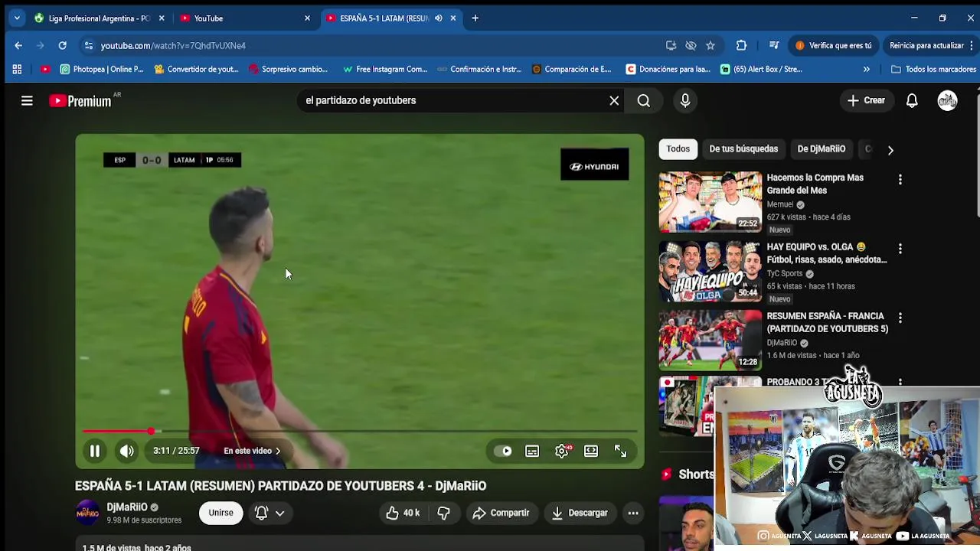Open the YouTube notifications bell
Screen dimensions: 980x551
tap(912, 100)
